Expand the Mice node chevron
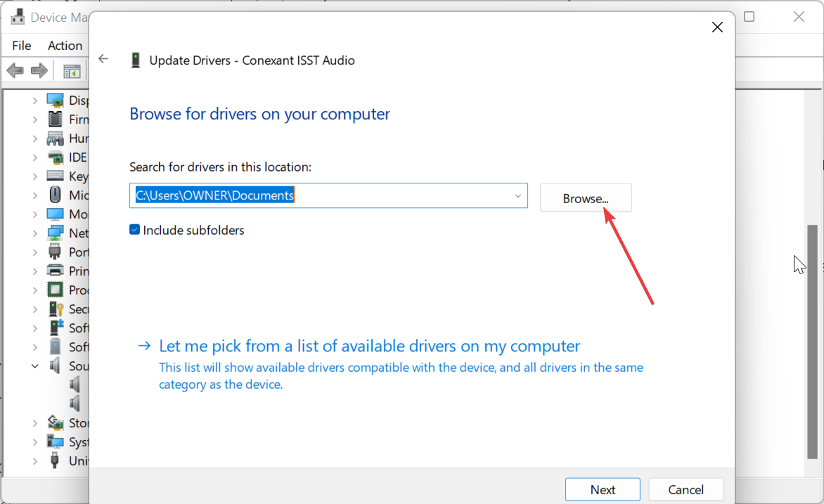This screenshot has height=504, width=824. [x=34, y=195]
